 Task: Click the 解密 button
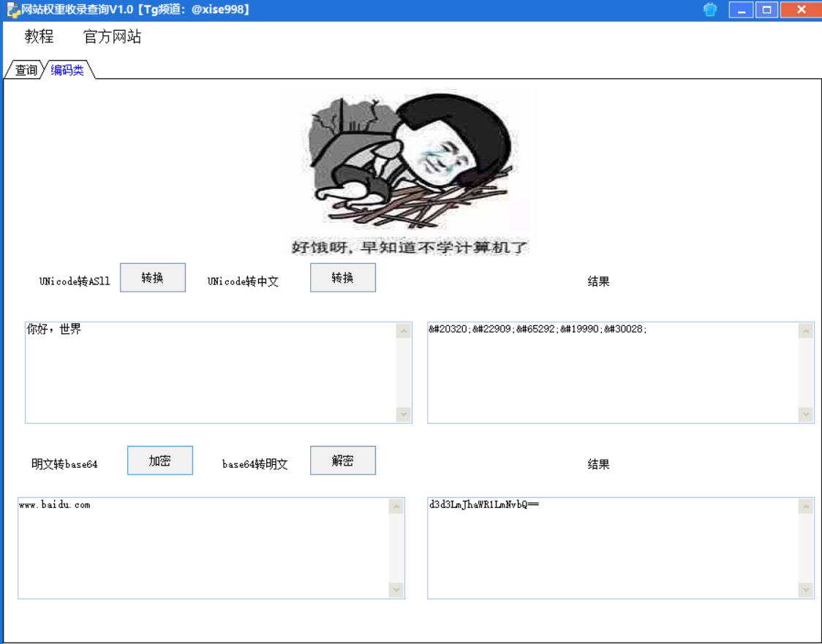(343, 461)
